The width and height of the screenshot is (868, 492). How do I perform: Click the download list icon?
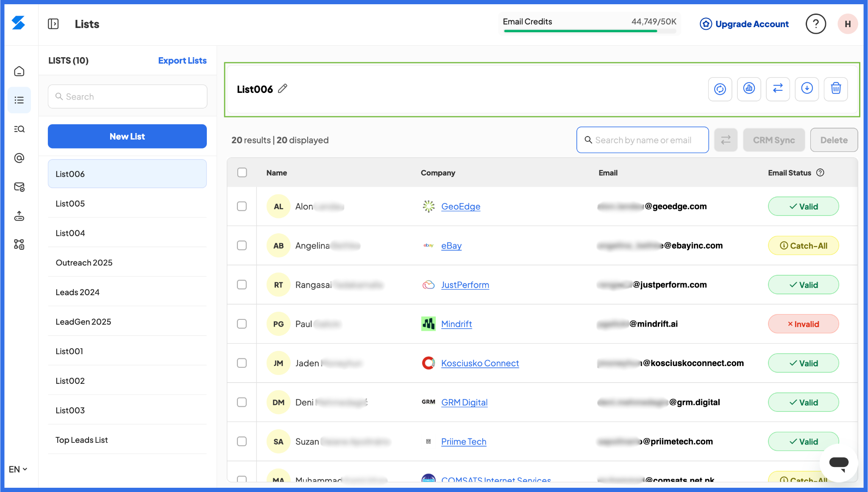tap(807, 89)
